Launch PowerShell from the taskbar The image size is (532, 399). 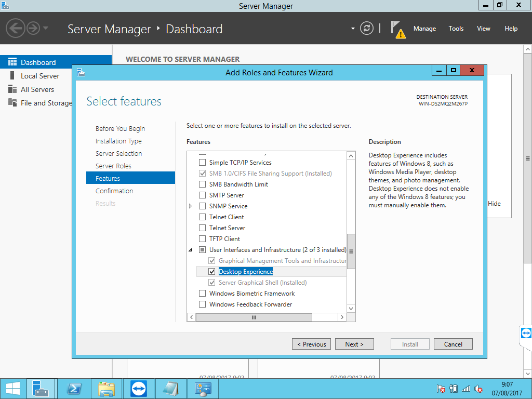click(x=74, y=389)
